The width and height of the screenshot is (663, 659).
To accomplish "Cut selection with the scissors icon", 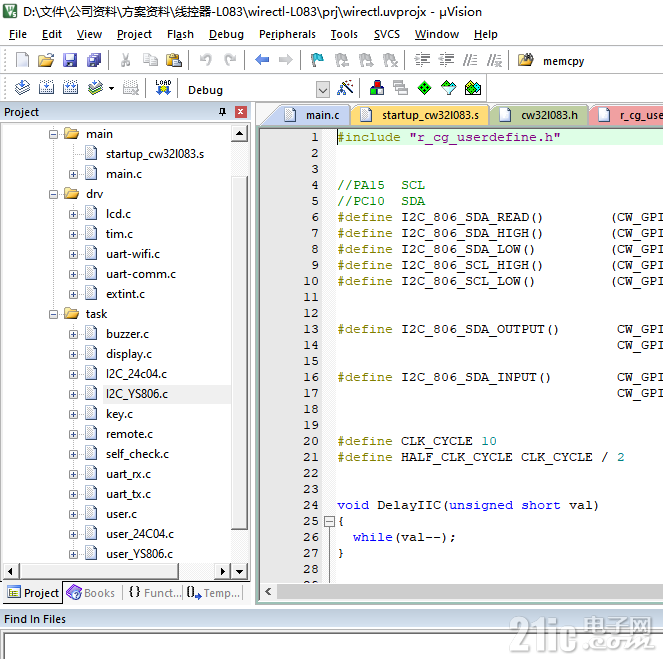I will point(125,60).
